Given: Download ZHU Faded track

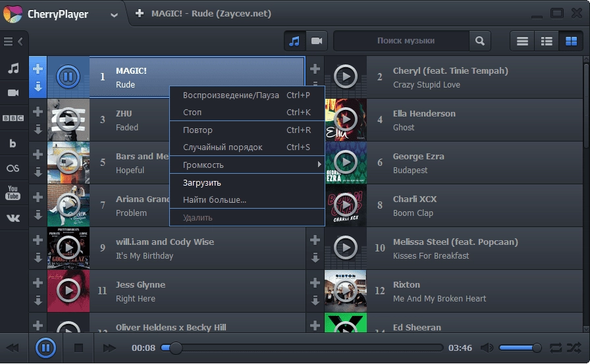Looking at the screenshot, I should point(38,130).
